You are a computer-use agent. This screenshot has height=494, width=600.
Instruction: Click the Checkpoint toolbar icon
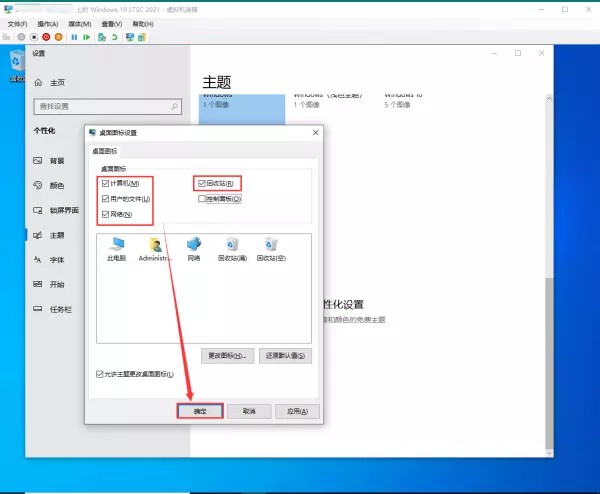[x=102, y=37]
